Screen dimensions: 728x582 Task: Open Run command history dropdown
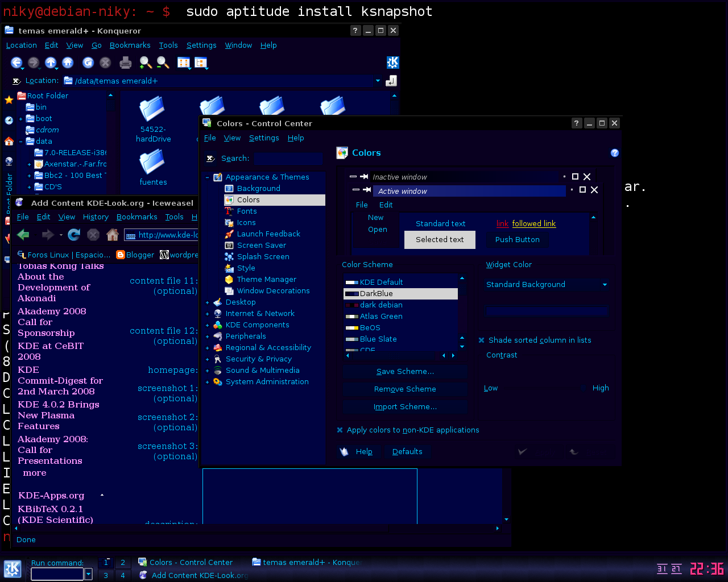tap(88, 574)
